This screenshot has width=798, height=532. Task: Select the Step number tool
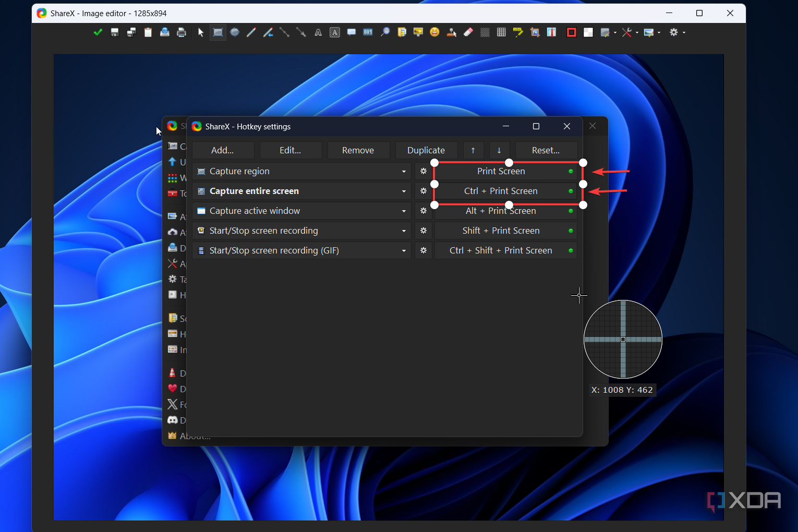[x=368, y=32]
